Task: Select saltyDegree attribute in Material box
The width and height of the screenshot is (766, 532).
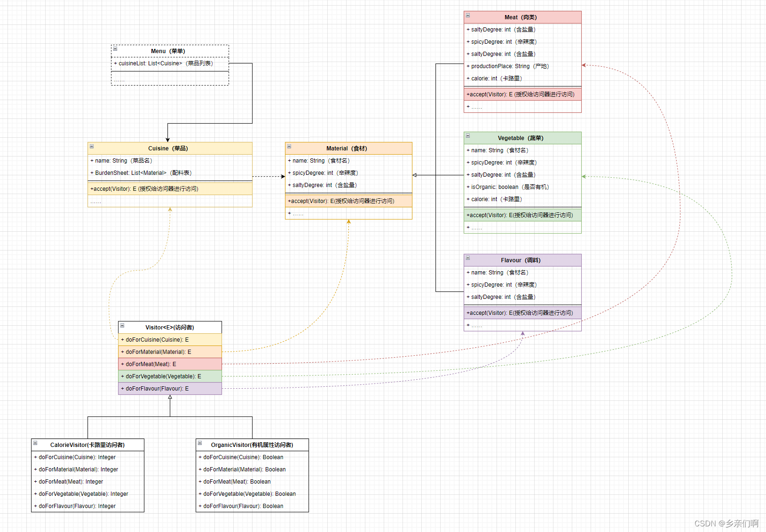Action: click(x=349, y=185)
